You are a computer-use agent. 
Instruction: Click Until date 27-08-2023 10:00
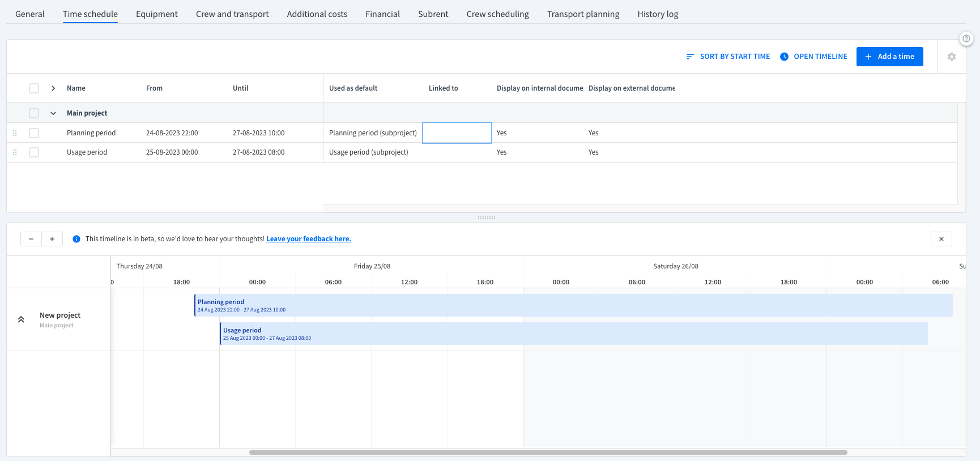click(x=259, y=133)
